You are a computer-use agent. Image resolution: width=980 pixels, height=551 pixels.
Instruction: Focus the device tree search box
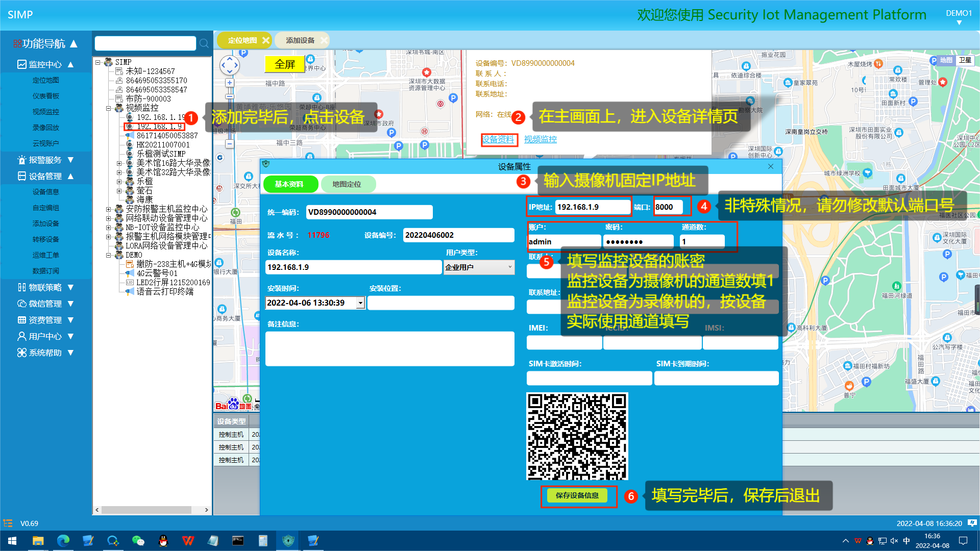pyautogui.click(x=145, y=43)
